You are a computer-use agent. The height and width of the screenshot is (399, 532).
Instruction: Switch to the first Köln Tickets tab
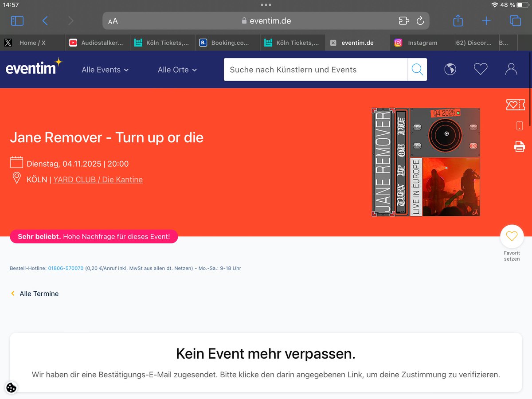[163, 43]
